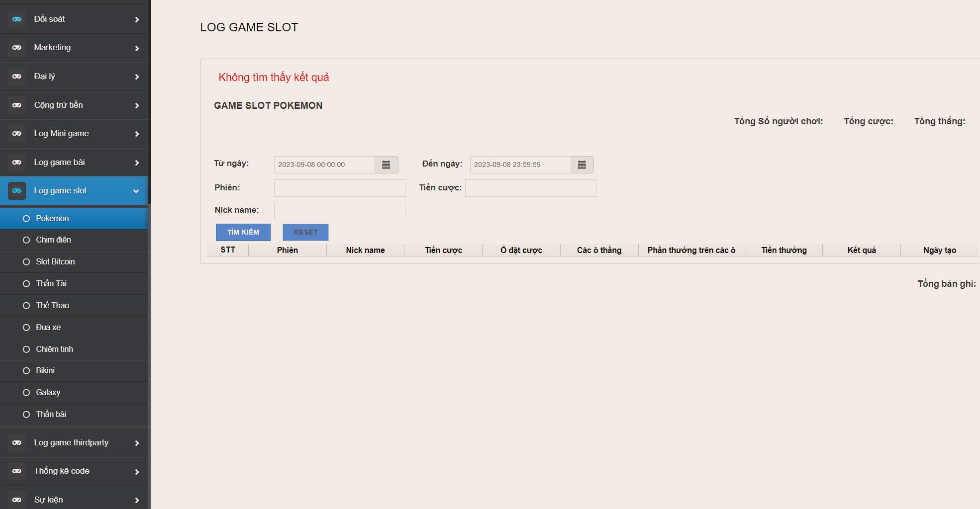Viewport: 980px width, 509px height.
Task: Expand the Log game thirdparty arrow
Action: (x=137, y=443)
